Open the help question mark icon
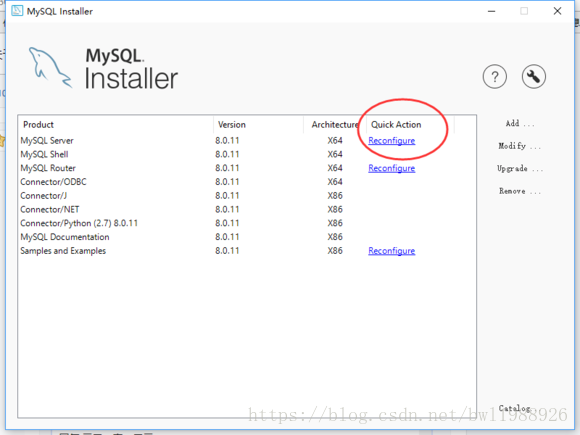This screenshot has width=580, height=435. [x=495, y=77]
